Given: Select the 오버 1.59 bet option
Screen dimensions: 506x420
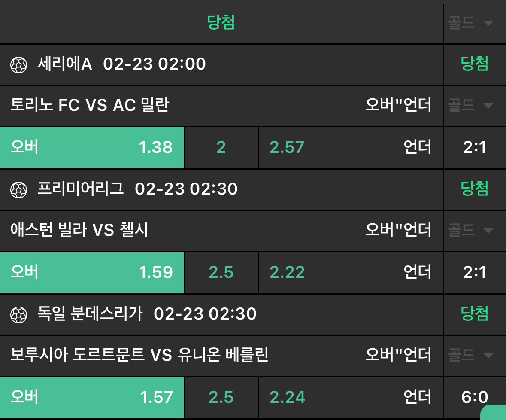Looking at the screenshot, I should click(x=92, y=272).
